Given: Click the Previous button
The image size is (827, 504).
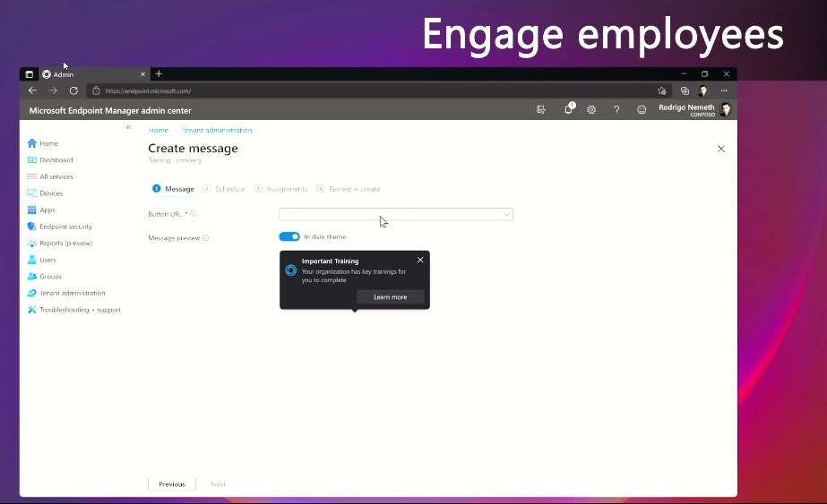Looking at the screenshot, I should (x=172, y=484).
